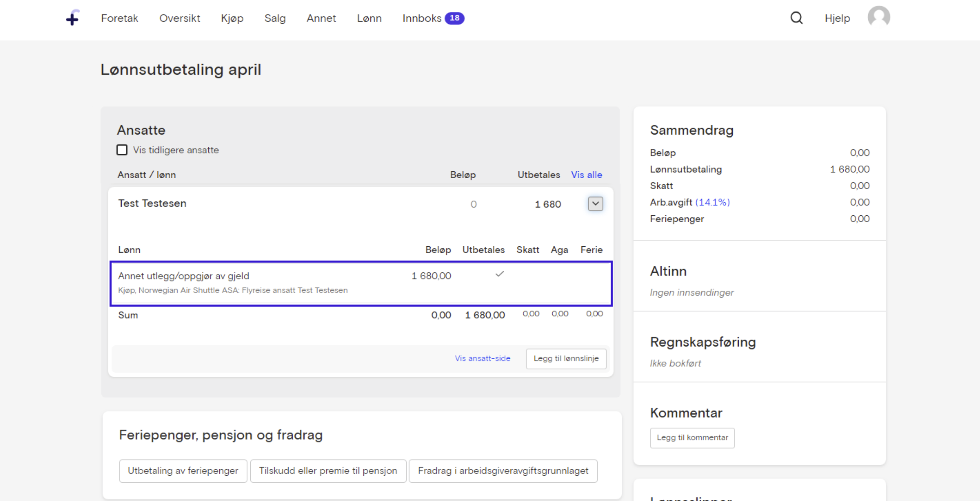Open the Vis ansatt-side link
This screenshot has height=501, width=980.
[482, 358]
